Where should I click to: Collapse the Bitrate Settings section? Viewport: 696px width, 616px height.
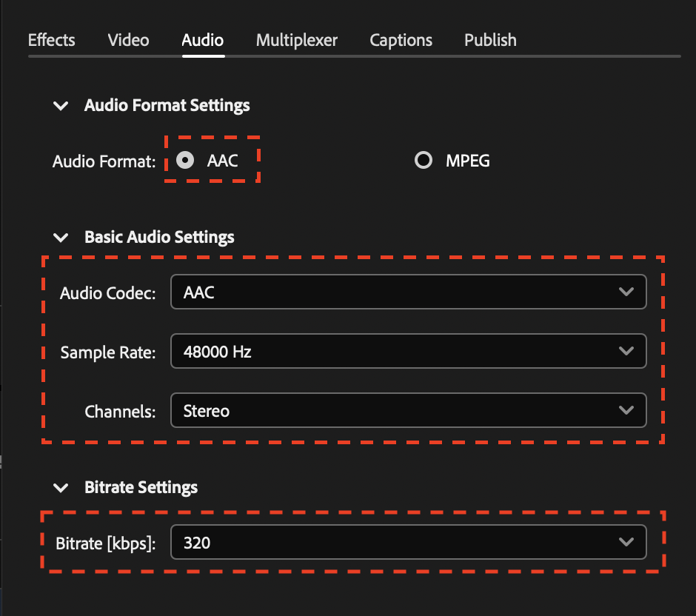coord(61,487)
